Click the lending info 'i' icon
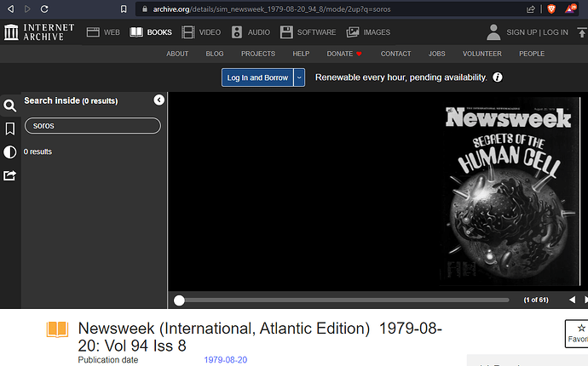The width and height of the screenshot is (588, 366). (x=498, y=77)
